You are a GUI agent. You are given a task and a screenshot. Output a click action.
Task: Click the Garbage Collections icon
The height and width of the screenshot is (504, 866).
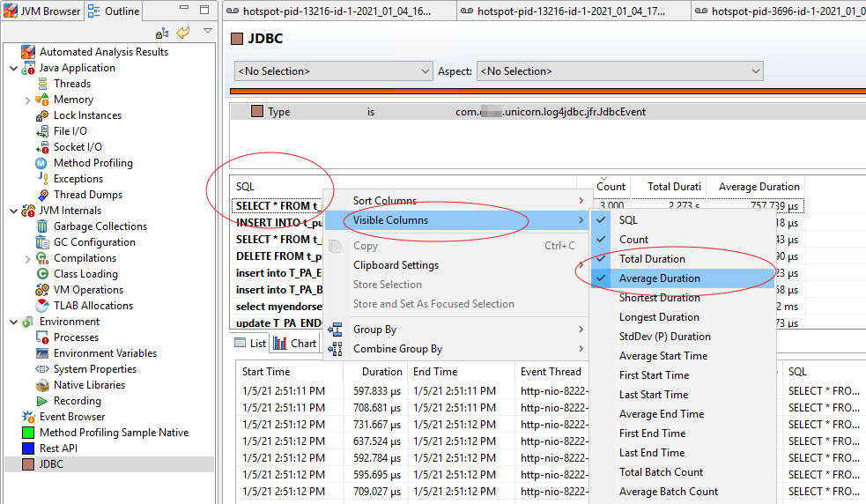click(42, 226)
